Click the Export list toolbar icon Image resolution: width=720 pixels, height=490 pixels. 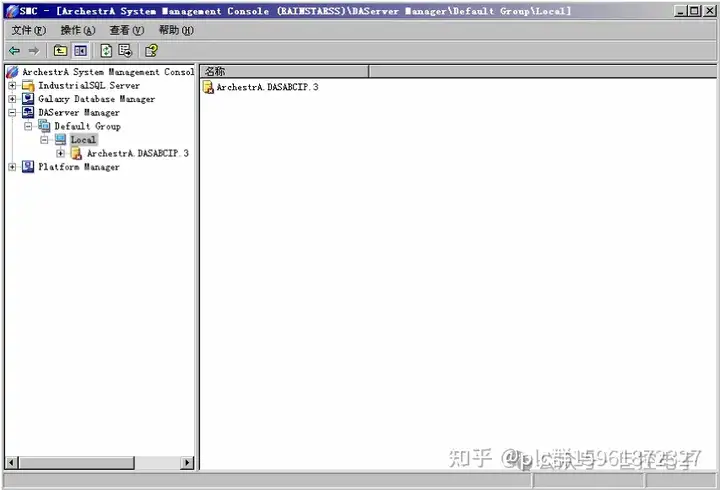click(x=125, y=51)
